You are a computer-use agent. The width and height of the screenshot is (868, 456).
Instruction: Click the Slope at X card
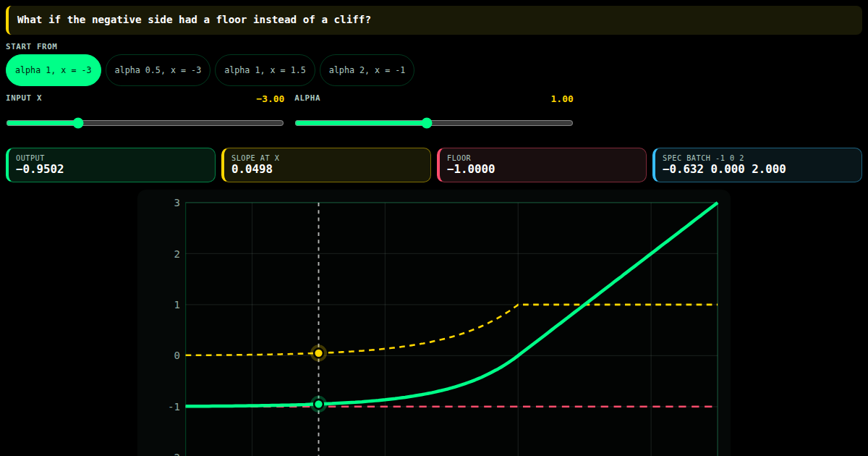(326, 165)
